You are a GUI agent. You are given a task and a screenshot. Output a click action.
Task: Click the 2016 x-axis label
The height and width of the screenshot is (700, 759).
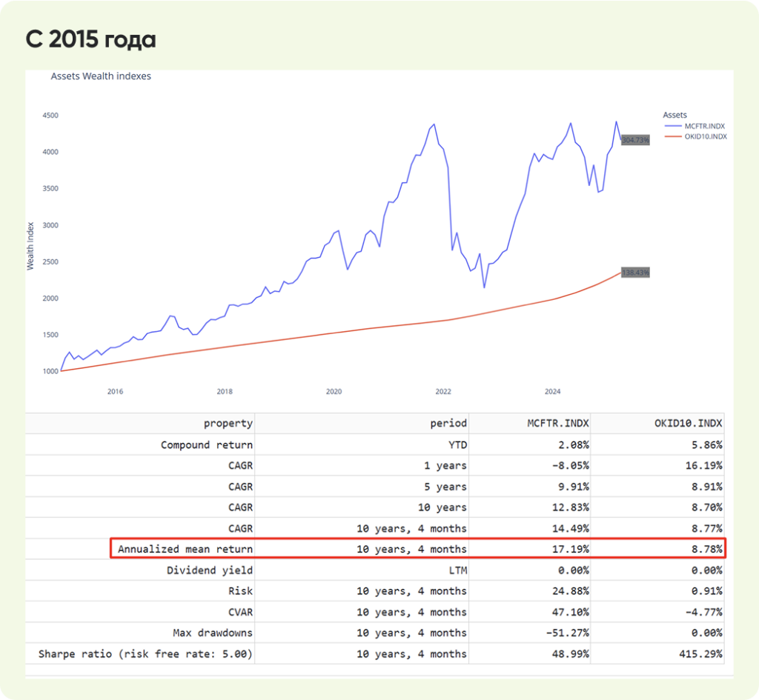(115, 391)
